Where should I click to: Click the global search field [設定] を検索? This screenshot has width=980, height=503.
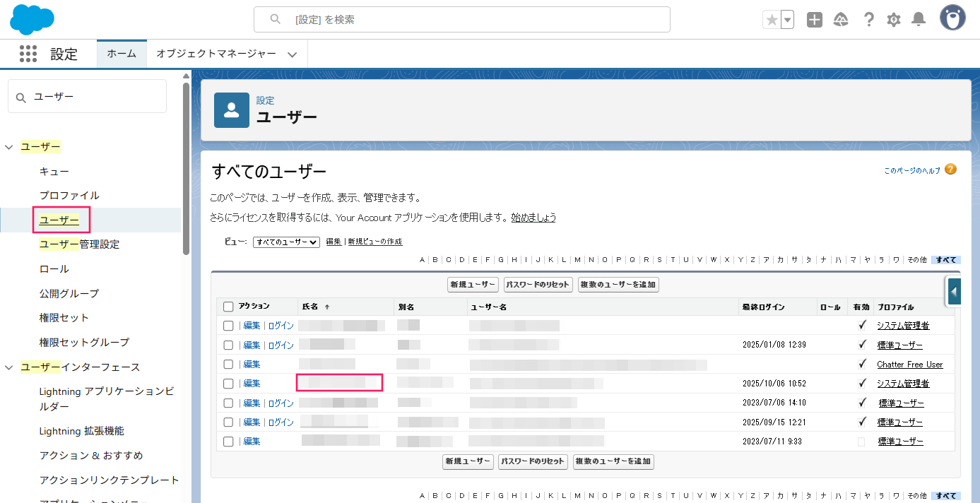tap(462, 20)
